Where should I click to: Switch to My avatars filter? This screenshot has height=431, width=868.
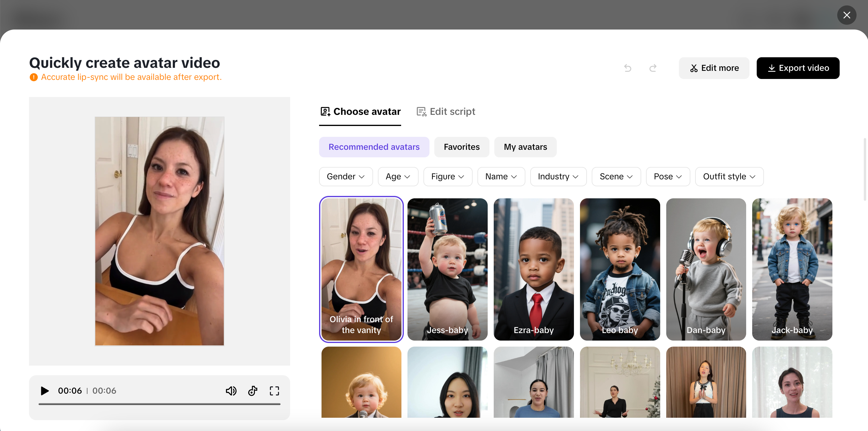coord(525,147)
